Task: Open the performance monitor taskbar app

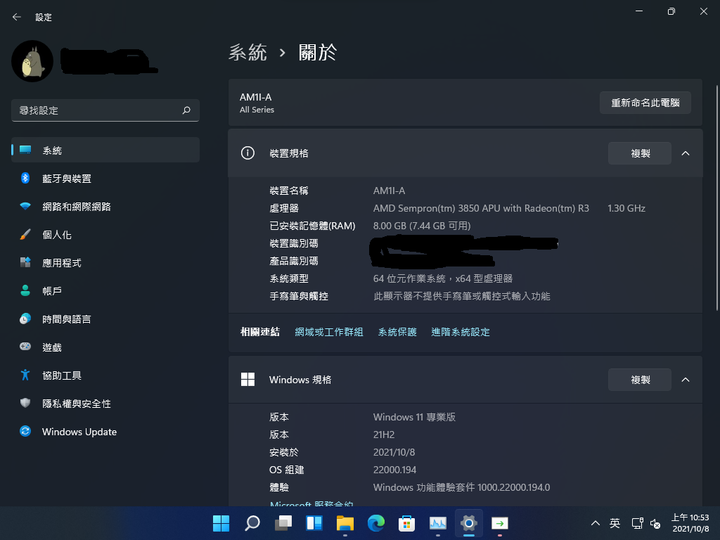Action: (x=438, y=523)
